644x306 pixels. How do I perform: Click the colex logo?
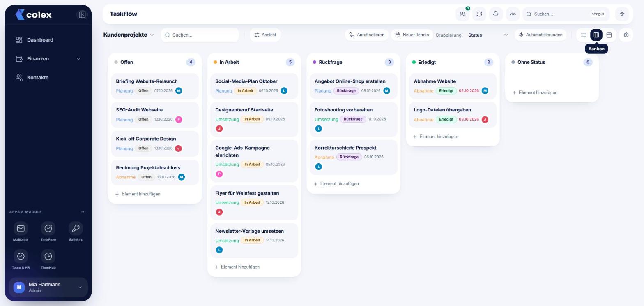(x=33, y=15)
